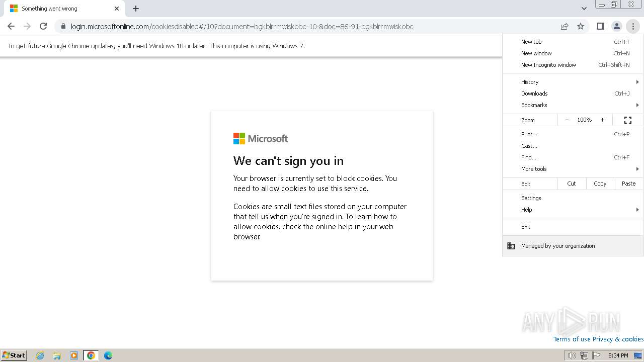Open the Windows Start button
644x362 pixels.
[14, 355]
